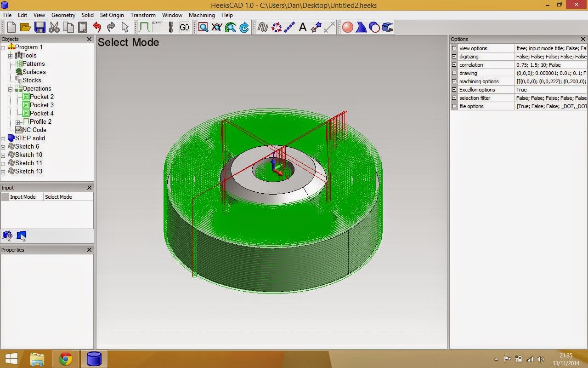This screenshot has height=368, width=588.
Task: Expand the view options property row
Action: 454,48
